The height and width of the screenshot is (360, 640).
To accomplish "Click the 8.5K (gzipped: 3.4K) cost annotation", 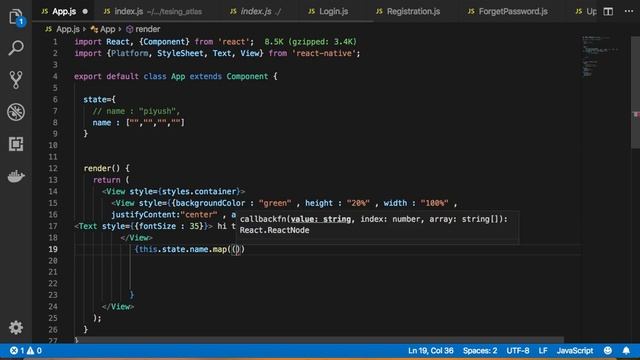I will click(x=310, y=42).
